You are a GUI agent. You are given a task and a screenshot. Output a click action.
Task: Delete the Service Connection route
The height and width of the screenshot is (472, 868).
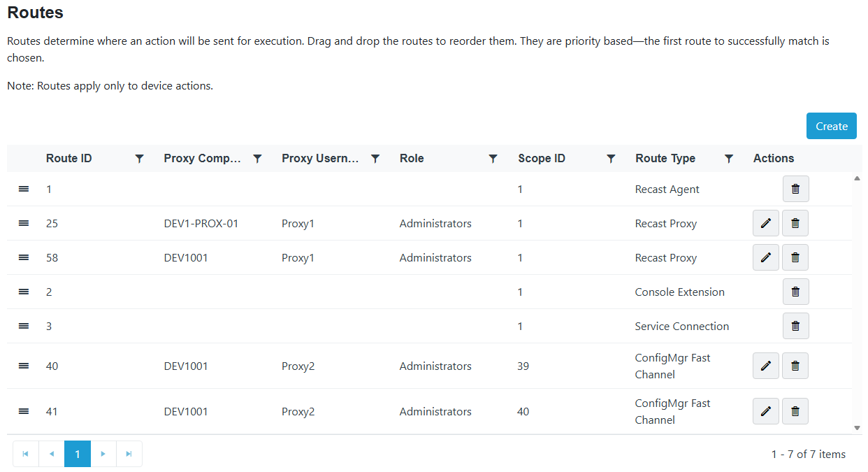click(795, 326)
